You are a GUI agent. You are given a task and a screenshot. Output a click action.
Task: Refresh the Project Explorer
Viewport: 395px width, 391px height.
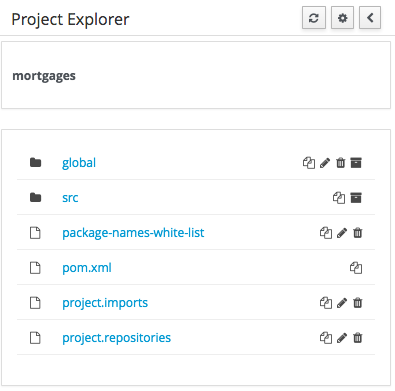(x=314, y=18)
